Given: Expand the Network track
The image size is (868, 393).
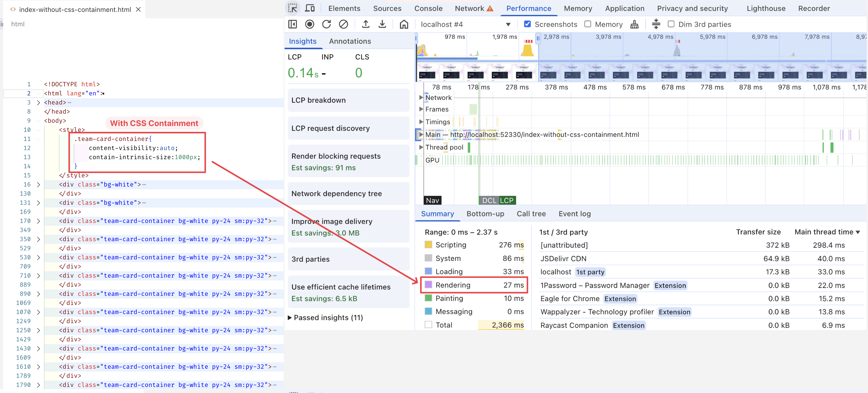Looking at the screenshot, I should [x=421, y=97].
